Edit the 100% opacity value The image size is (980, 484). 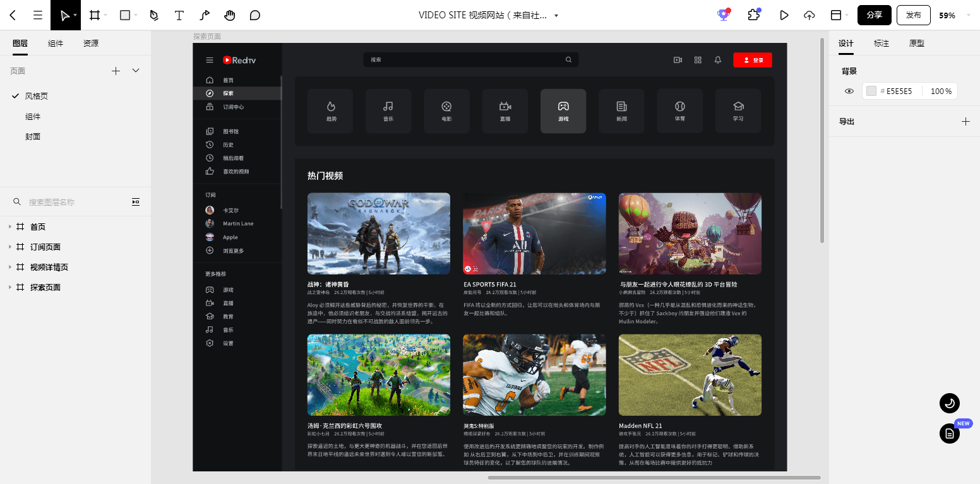pos(941,91)
